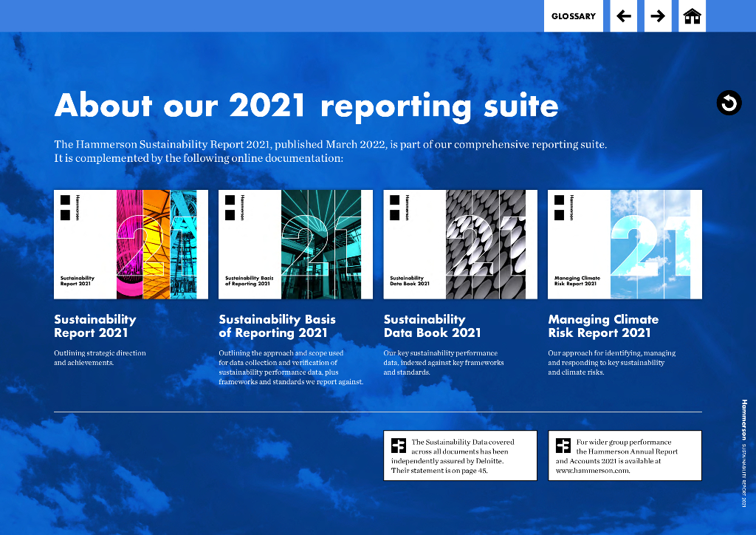Click the home icon in top navigation

(x=692, y=16)
